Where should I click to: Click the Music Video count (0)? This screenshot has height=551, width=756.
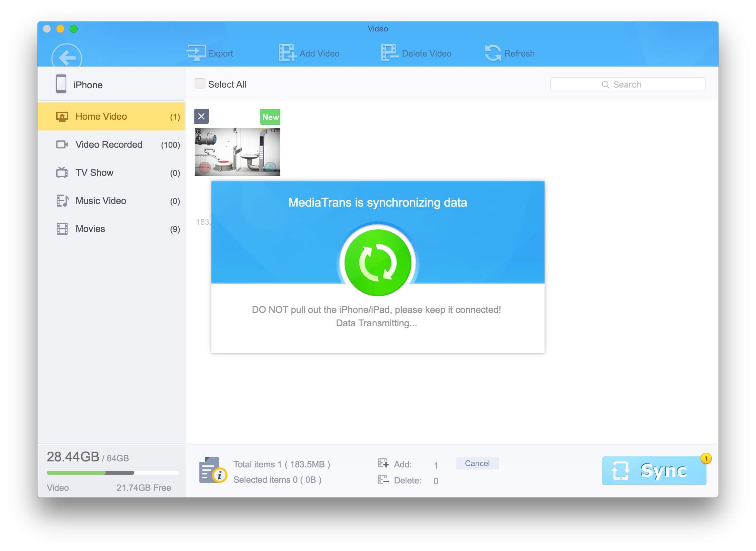pos(175,201)
